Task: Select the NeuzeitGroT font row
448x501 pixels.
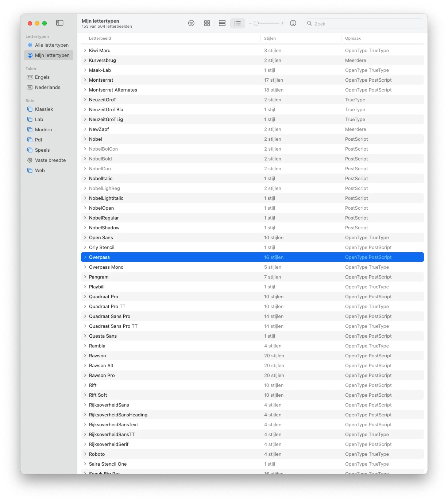Action: tap(252, 100)
